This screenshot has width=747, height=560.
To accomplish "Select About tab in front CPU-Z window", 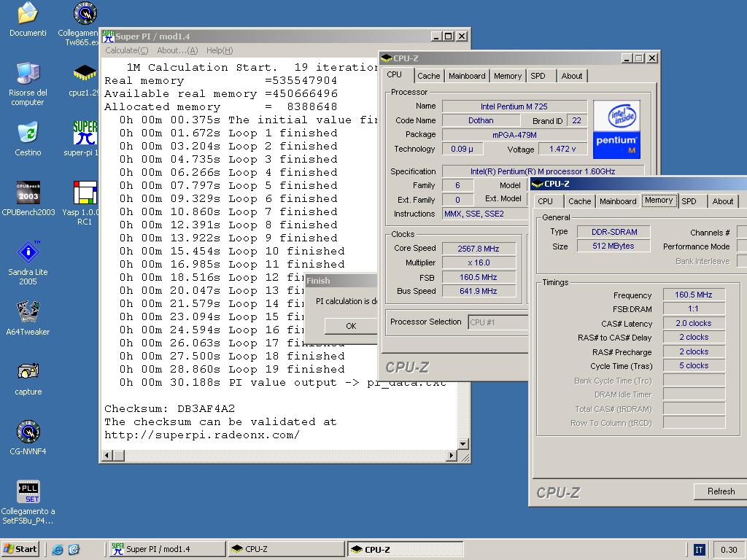I will [x=723, y=201].
